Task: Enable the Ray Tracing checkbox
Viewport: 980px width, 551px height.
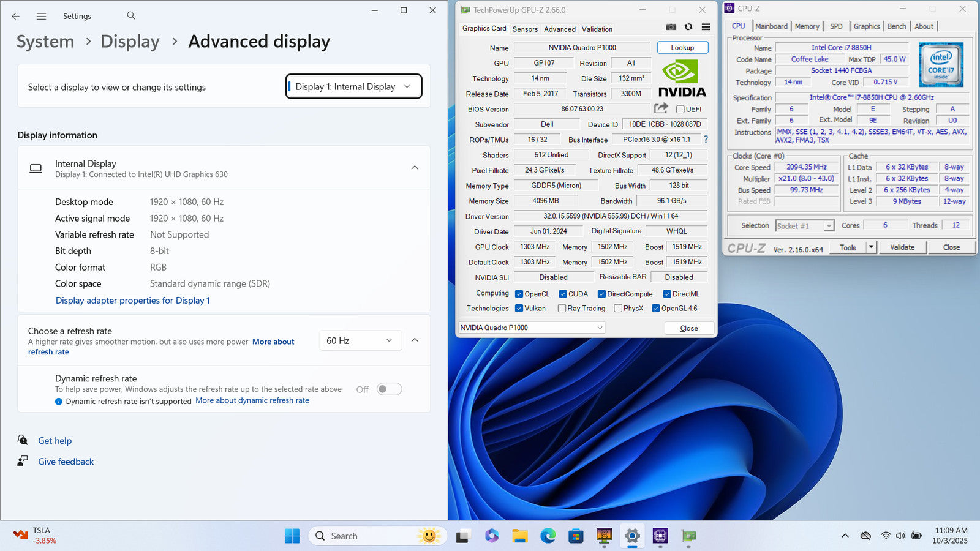Action: 562,309
